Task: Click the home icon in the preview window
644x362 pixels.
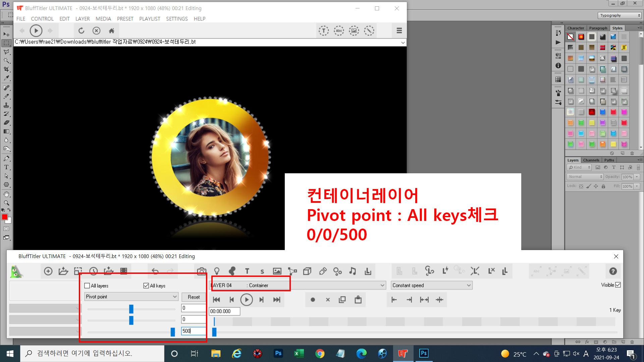Action: 112,31
